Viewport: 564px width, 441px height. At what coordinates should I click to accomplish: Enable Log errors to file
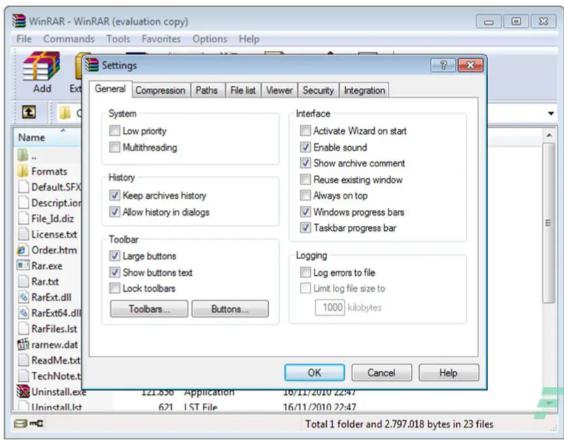pyautogui.click(x=305, y=272)
